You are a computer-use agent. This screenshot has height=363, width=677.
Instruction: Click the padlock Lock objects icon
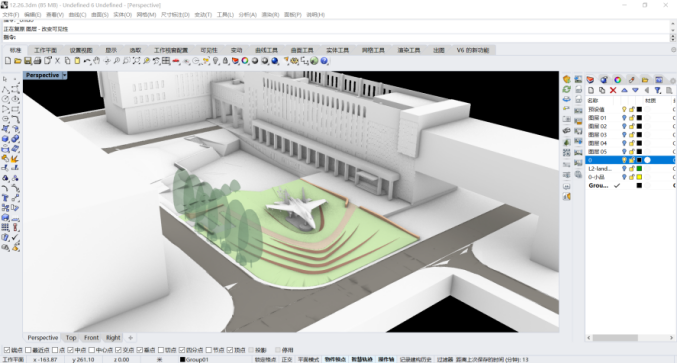(225, 61)
